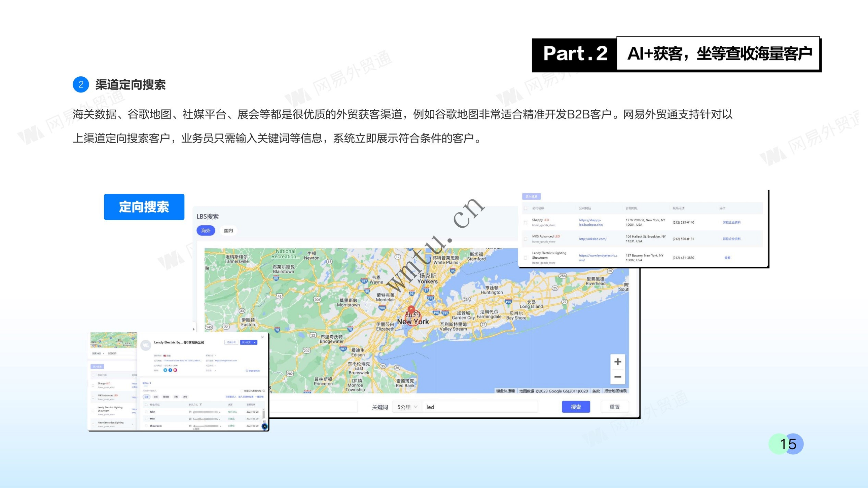Viewport: 868px width, 488px height.
Task: Click the mail icon in John's row
Action: coord(190,412)
